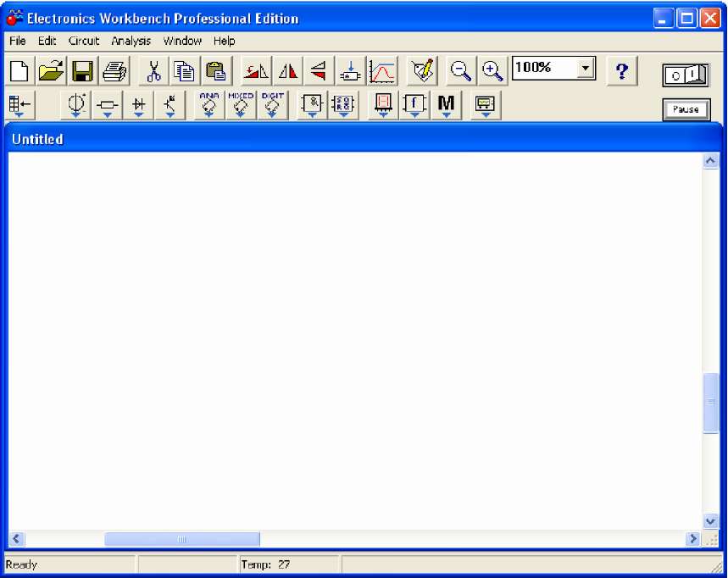Rotate the selected component

click(x=256, y=71)
